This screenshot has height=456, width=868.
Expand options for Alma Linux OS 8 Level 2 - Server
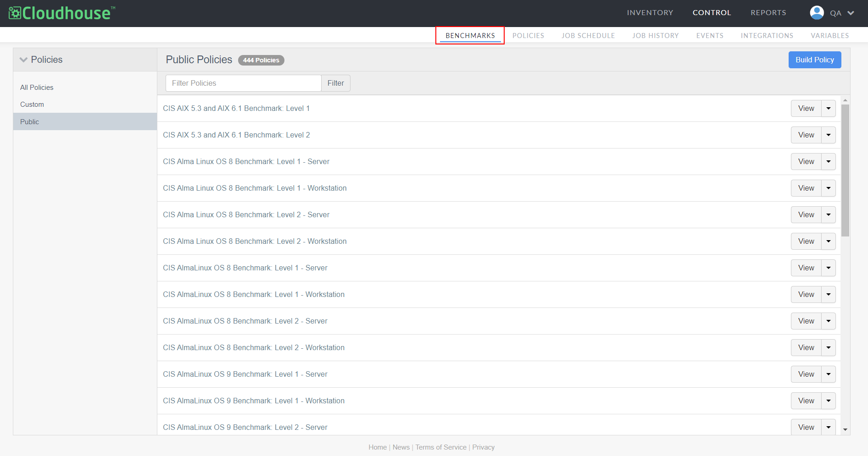tap(828, 215)
